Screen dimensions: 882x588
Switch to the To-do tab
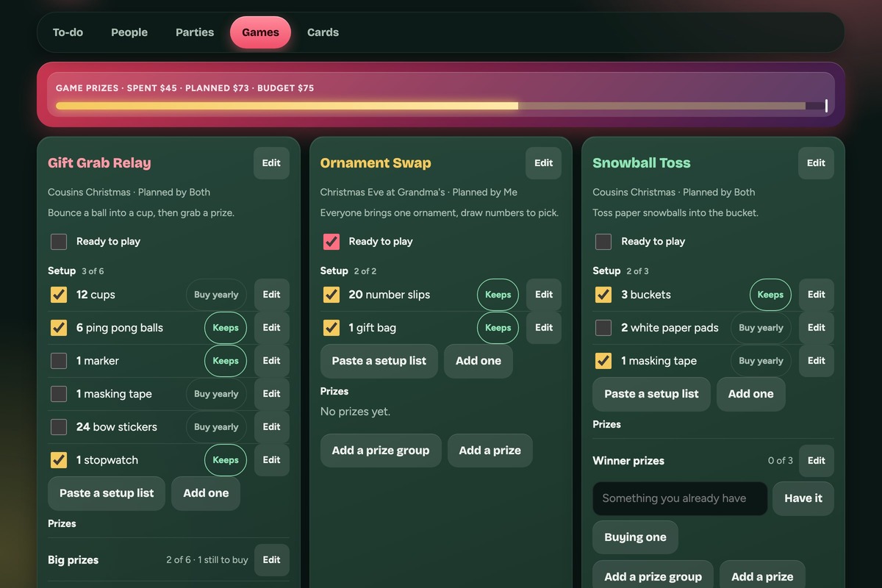tap(68, 32)
